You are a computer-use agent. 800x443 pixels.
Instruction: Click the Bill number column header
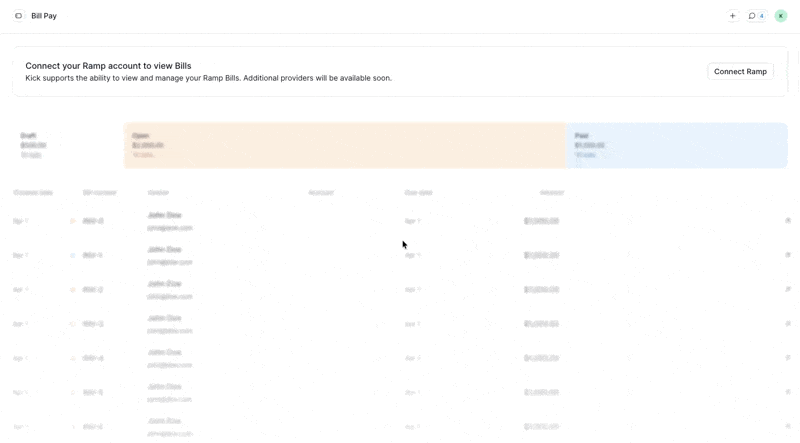click(99, 192)
